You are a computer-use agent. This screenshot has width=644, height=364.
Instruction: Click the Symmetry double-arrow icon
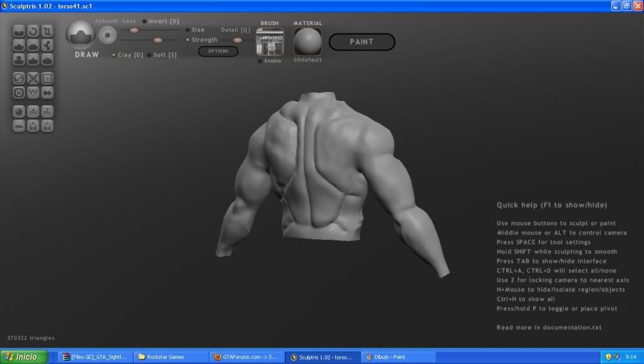[x=47, y=93]
